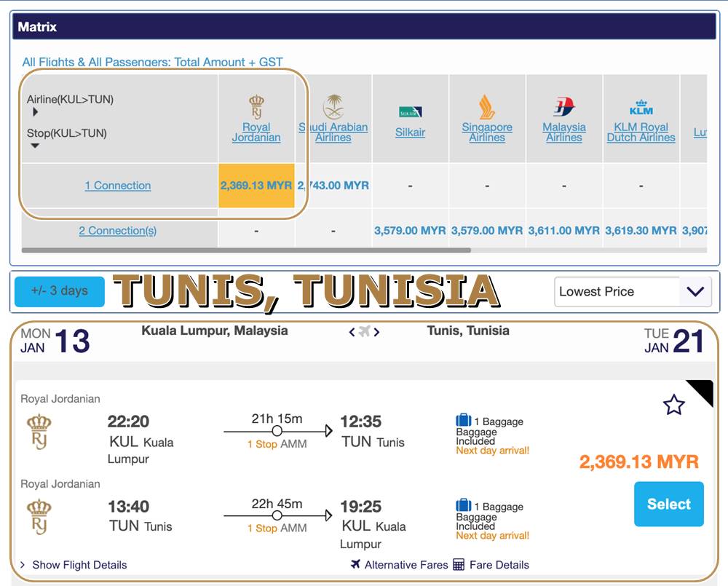Click the Saudi Arabian Airlines palm logo
This screenshot has height=586, width=728.
[x=333, y=106]
